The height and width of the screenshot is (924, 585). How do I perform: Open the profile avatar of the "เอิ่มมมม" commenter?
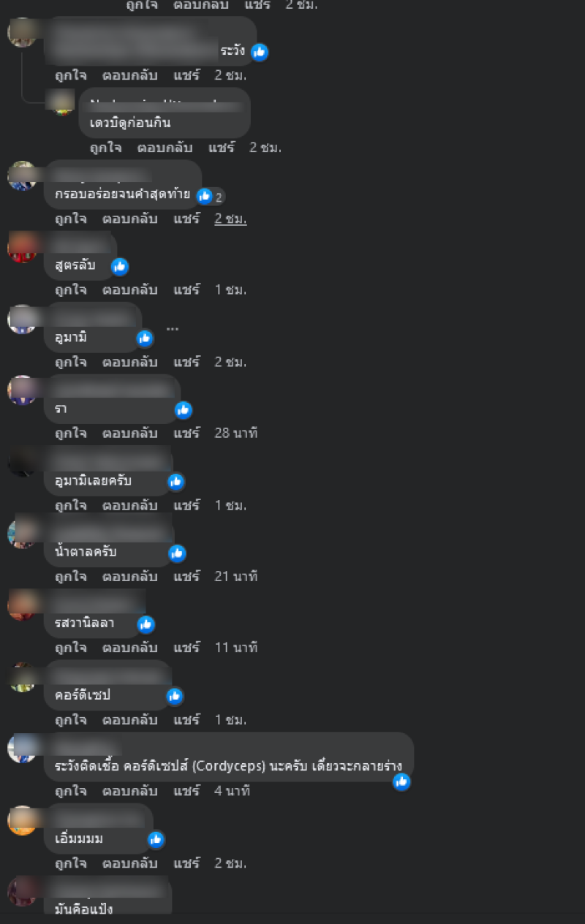[22, 820]
